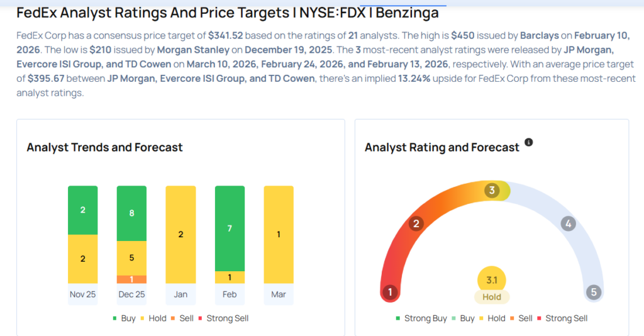Select Strong Buy in rating gauge legend
Image resolution: width=644 pixels, height=336 pixels.
point(421,318)
